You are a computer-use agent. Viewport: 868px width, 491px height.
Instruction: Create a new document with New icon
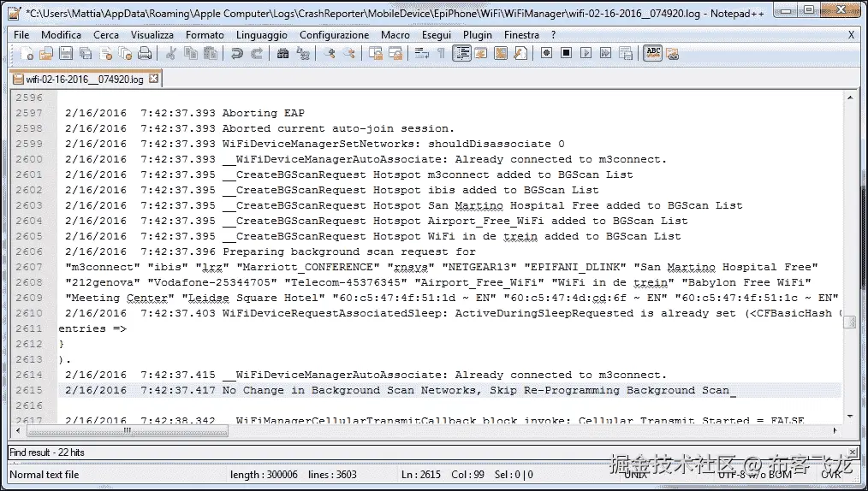tap(26, 54)
